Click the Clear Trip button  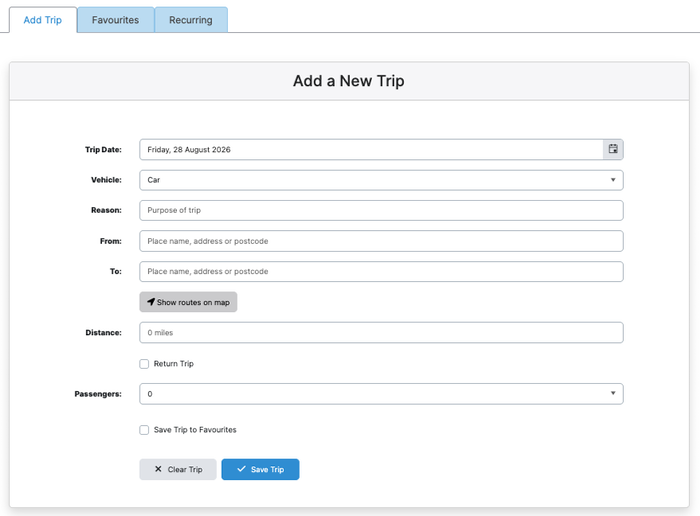pyautogui.click(x=178, y=469)
